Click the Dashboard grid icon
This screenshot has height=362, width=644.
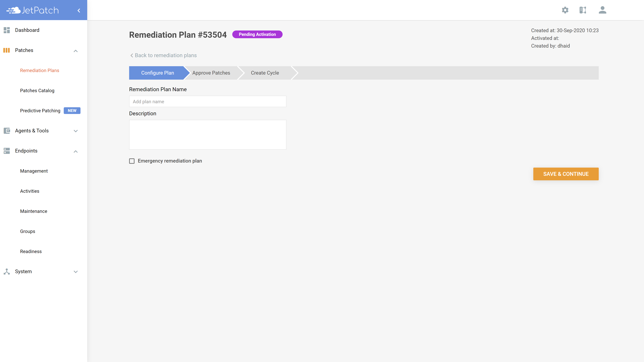(x=7, y=30)
